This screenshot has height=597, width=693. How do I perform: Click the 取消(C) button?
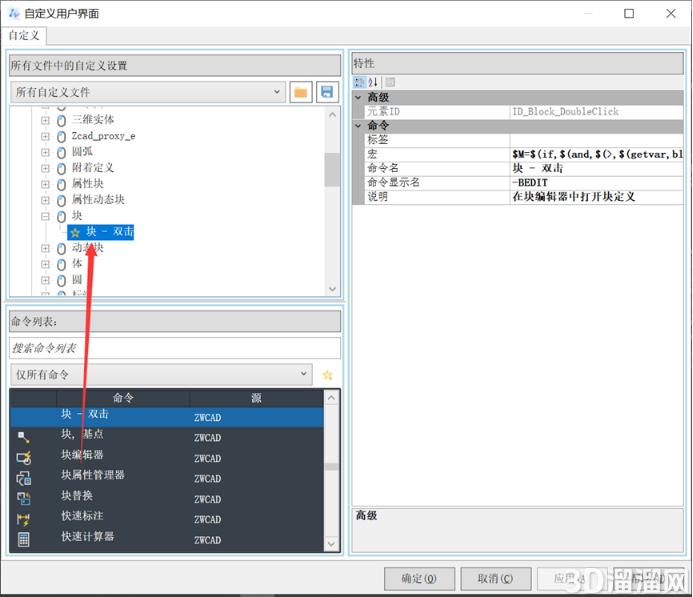point(495,578)
